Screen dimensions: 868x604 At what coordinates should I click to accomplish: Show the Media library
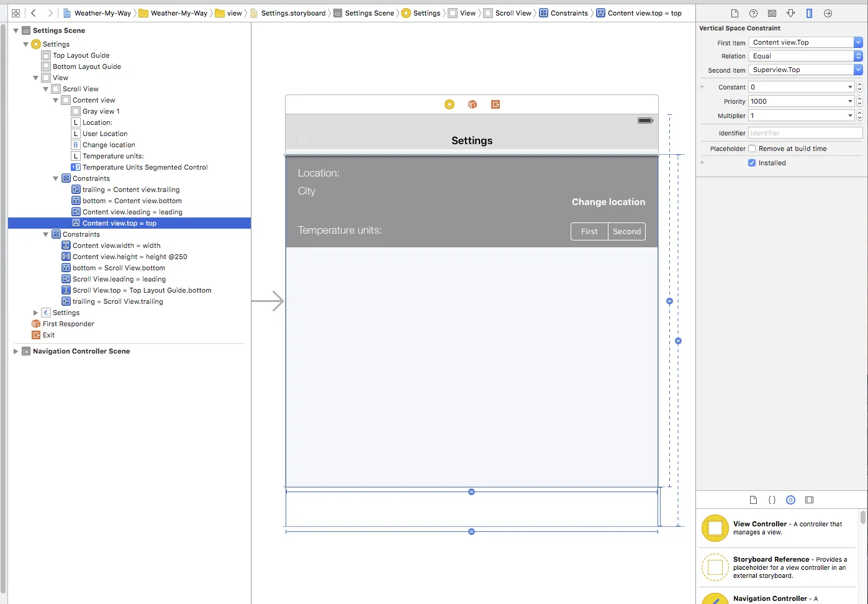coord(809,500)
